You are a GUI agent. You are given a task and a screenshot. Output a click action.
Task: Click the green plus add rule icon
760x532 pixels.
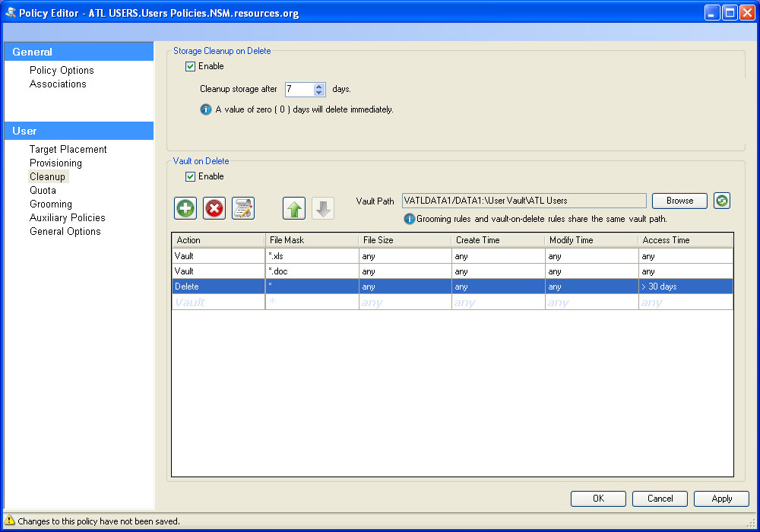pos(185,208)
